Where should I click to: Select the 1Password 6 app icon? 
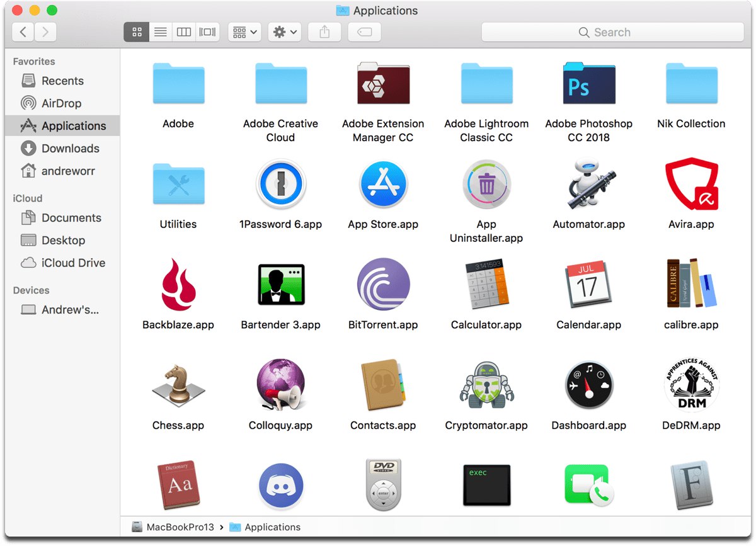click(280, 184)
